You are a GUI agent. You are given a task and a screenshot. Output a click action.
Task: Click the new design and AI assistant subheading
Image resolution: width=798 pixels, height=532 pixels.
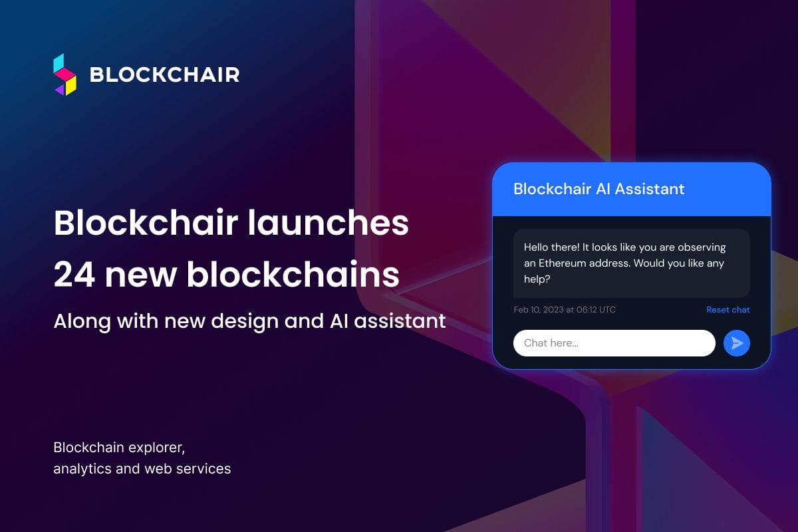pyautogui.click(x=249, y=321)
